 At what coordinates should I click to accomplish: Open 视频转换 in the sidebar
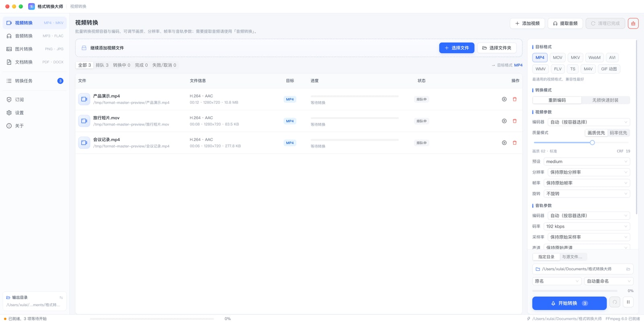coord(35,23)
